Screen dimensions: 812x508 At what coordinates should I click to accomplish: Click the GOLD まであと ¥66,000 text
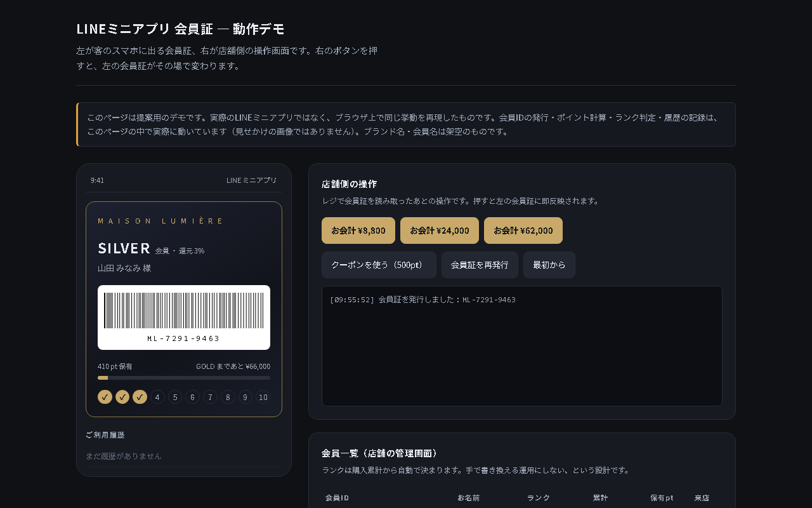pyautogui.click(x=233, y=366)
